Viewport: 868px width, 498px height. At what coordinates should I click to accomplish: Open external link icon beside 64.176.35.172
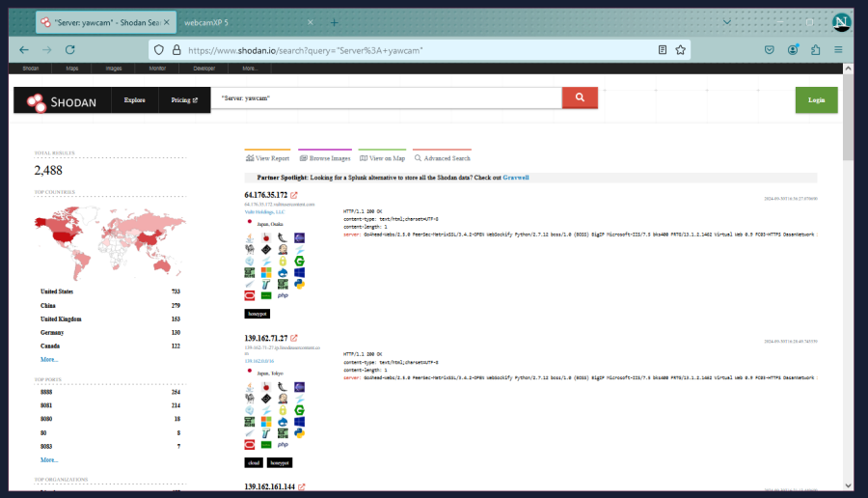pyautogui.click(x=294, y=196)
